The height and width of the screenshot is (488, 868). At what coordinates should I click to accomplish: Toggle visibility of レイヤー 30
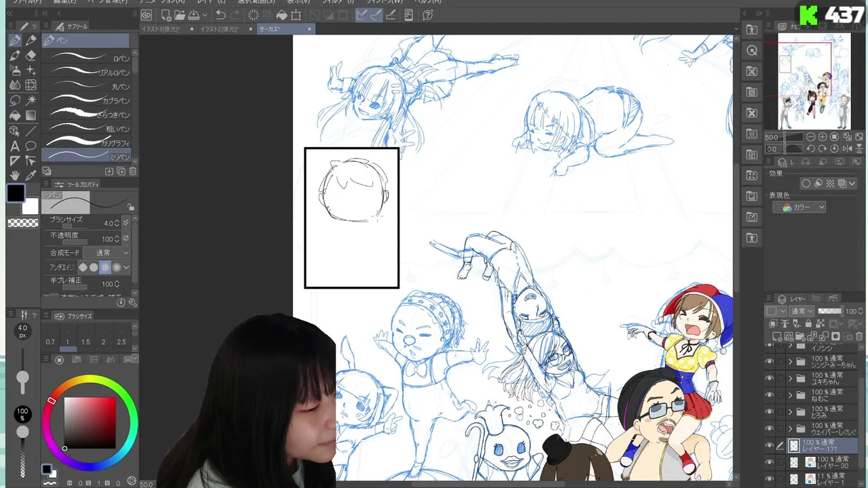[x=769, y=463]
